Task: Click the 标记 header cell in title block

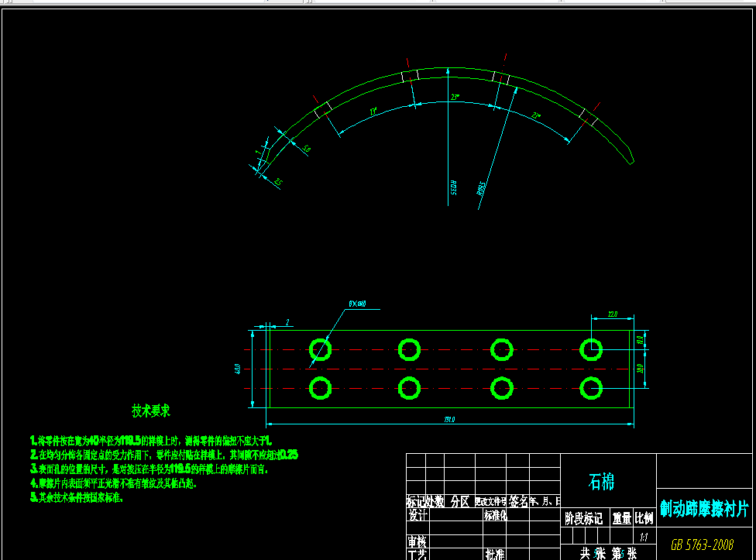Action: pos(416,502)
